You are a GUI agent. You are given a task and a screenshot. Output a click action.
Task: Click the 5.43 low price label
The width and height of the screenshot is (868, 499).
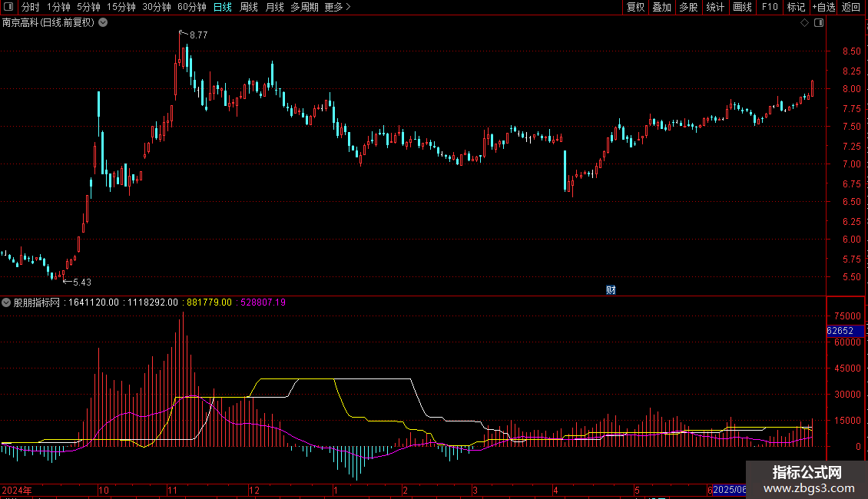(82, 283)
